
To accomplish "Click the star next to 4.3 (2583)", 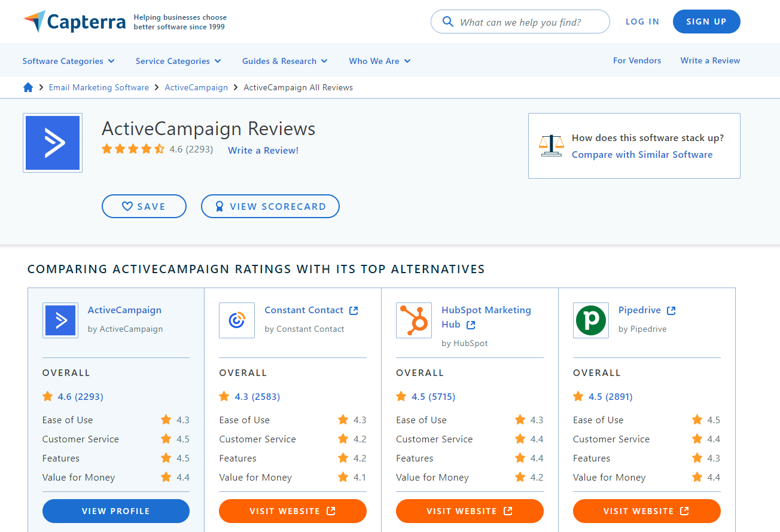I will click(224, 396).
